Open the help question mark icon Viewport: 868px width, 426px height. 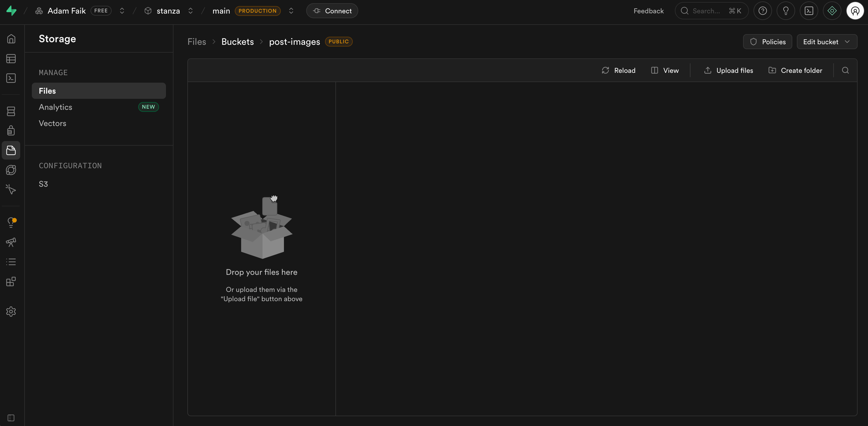pos(762,11)
